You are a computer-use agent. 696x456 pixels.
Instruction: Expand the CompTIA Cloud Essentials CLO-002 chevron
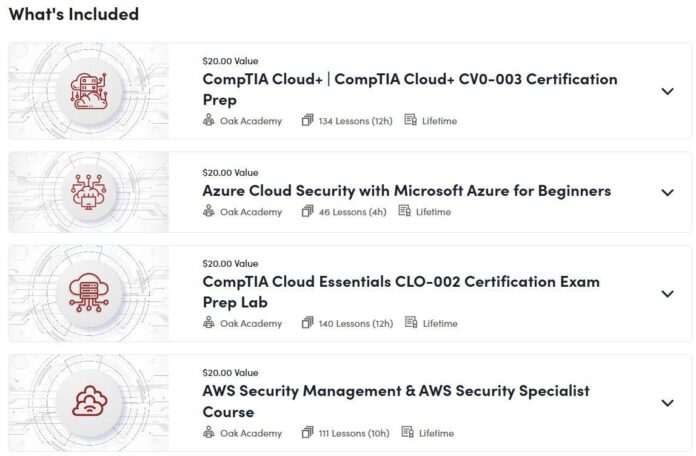pyautogui.click(x=667, y=294)
